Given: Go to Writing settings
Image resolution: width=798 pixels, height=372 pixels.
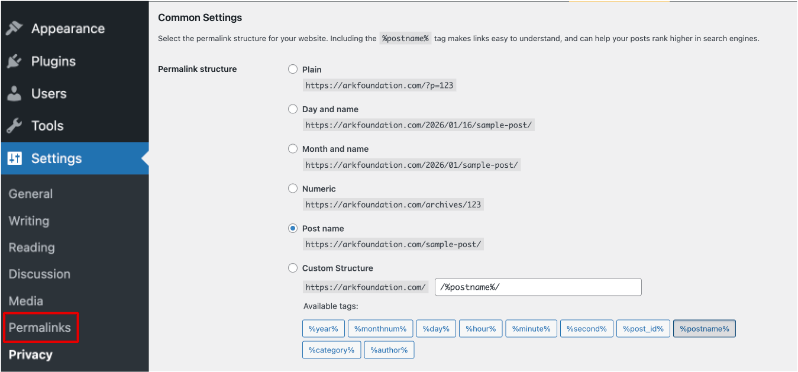Looking at the screenshot, I should tap(29, 221).
